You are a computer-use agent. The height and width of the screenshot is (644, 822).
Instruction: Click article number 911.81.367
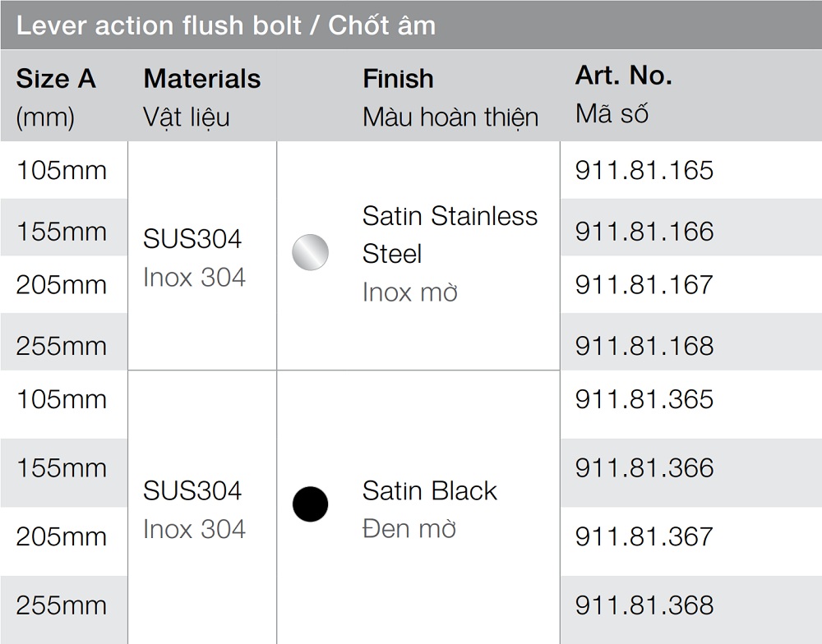click(644, 536)
